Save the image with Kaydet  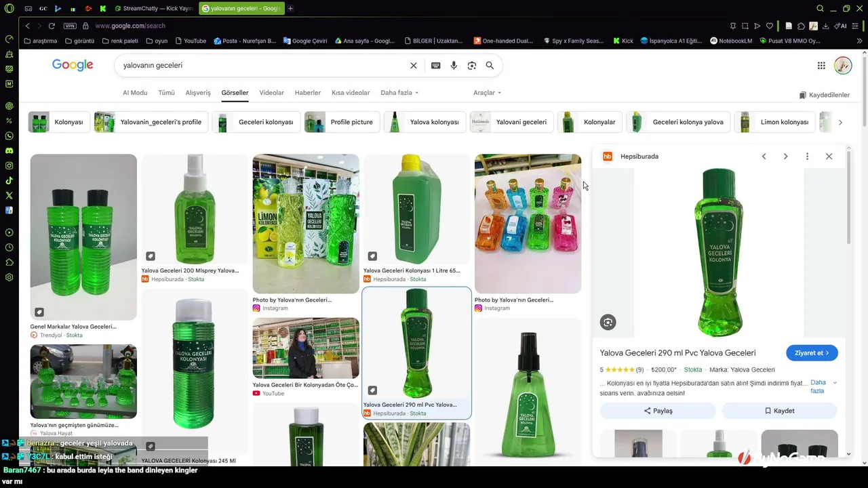[x=779, y=411]
